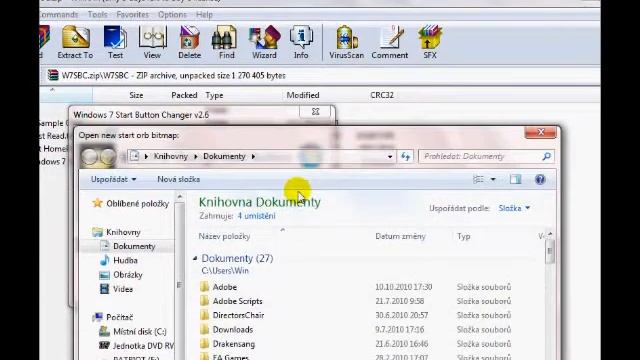
Task: Select Počítač in navigation pane
Action: click(113, 317)
